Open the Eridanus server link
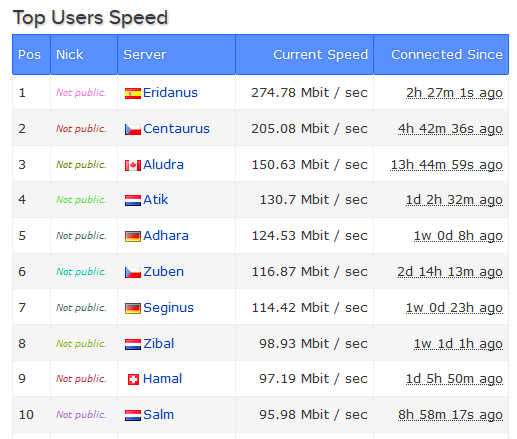This screenshot has width=517, height=439. (170, 93)
